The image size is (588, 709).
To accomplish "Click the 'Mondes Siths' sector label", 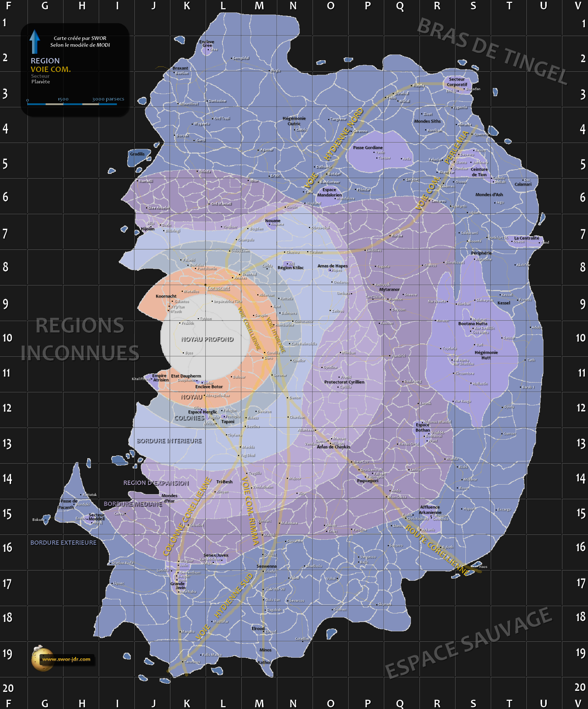I will [427, 121].
